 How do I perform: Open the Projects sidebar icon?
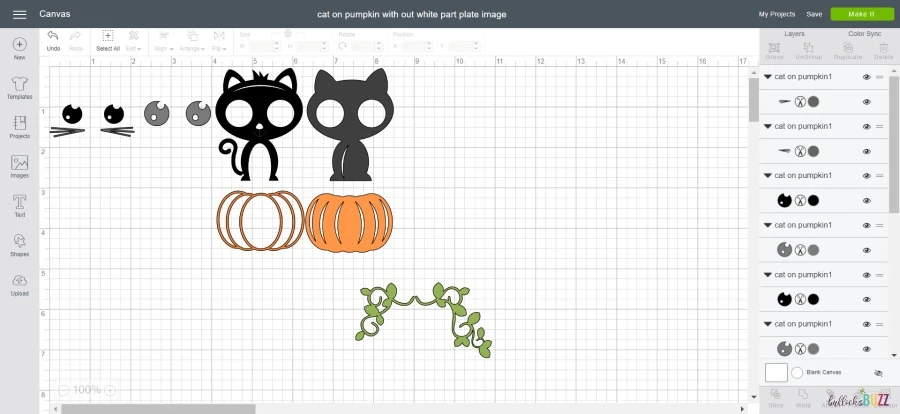(20, 123)
